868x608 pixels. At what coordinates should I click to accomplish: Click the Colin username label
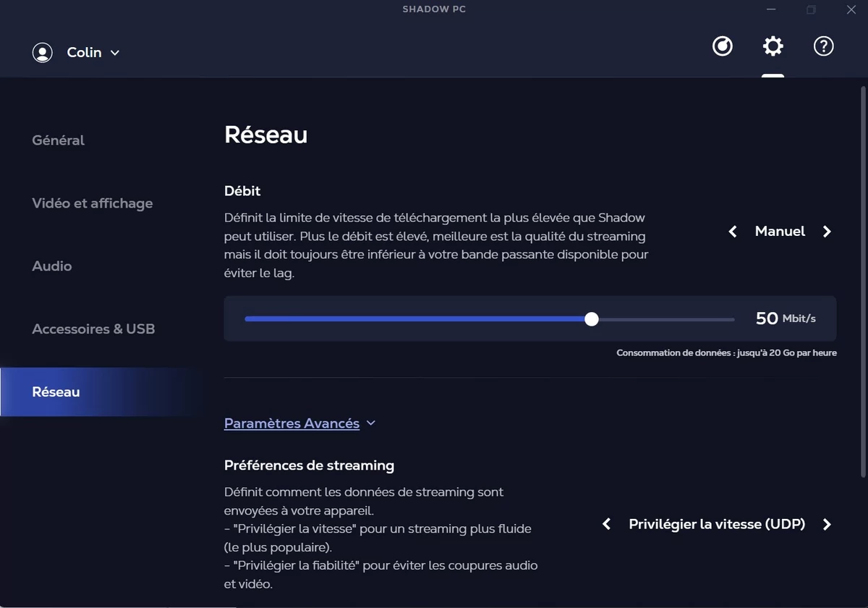pos(84,52)
